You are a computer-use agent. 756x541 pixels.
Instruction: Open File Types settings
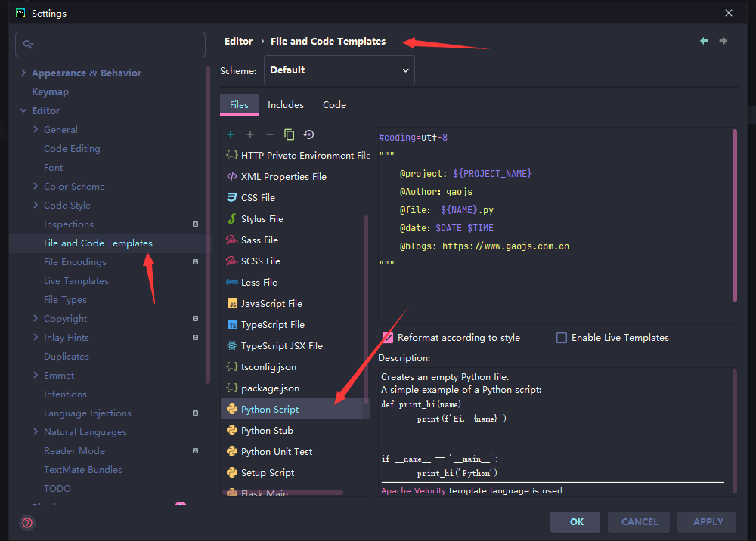pyautogui.click(x=65, y=300)
